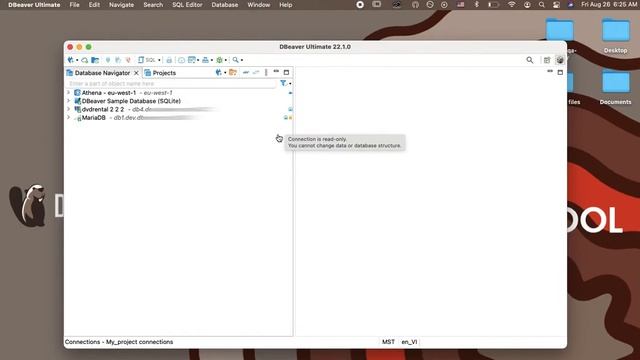Switch to the Projects tab
This screenshot has width=640, height=360.
(x=160, y=73)
